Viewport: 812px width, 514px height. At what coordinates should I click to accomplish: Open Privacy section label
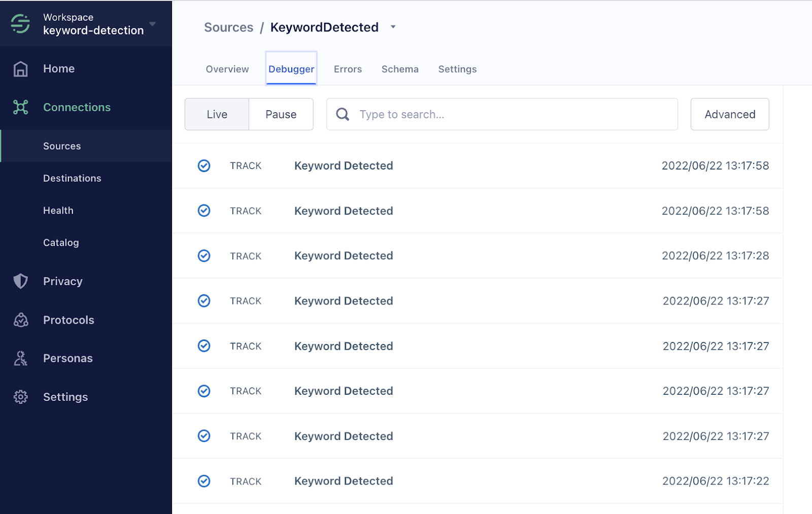pyautogui.click(x=63, y=281)
